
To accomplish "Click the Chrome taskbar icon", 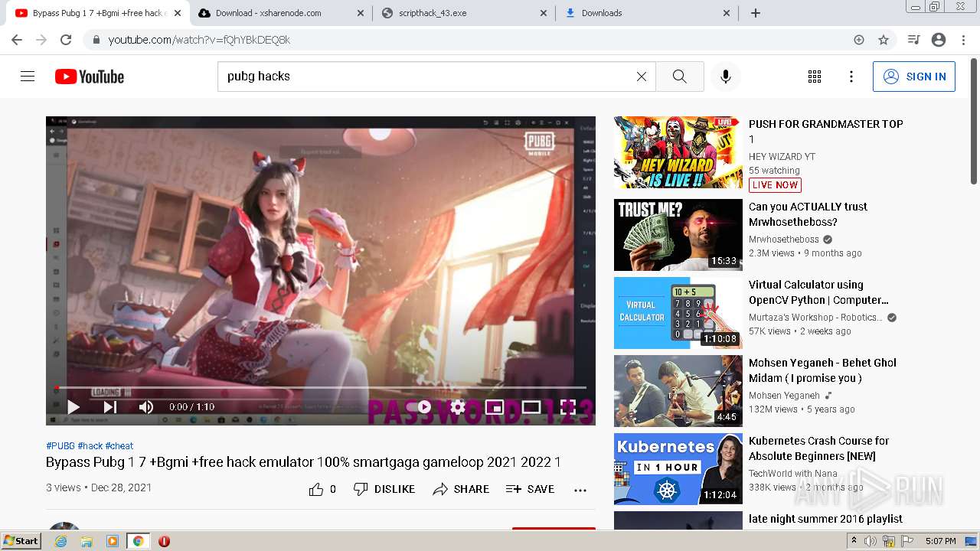I will click(x=138, y=541).
